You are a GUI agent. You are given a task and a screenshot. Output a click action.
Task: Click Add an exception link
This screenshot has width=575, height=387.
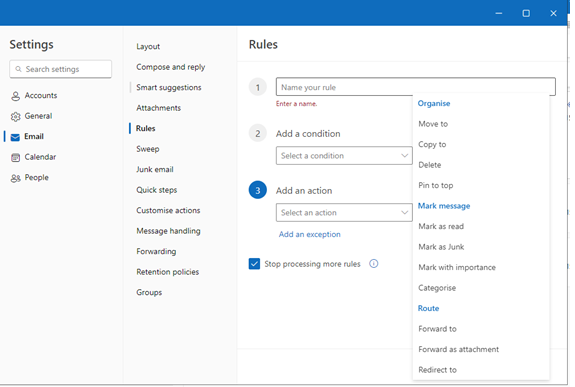[310, 234]
